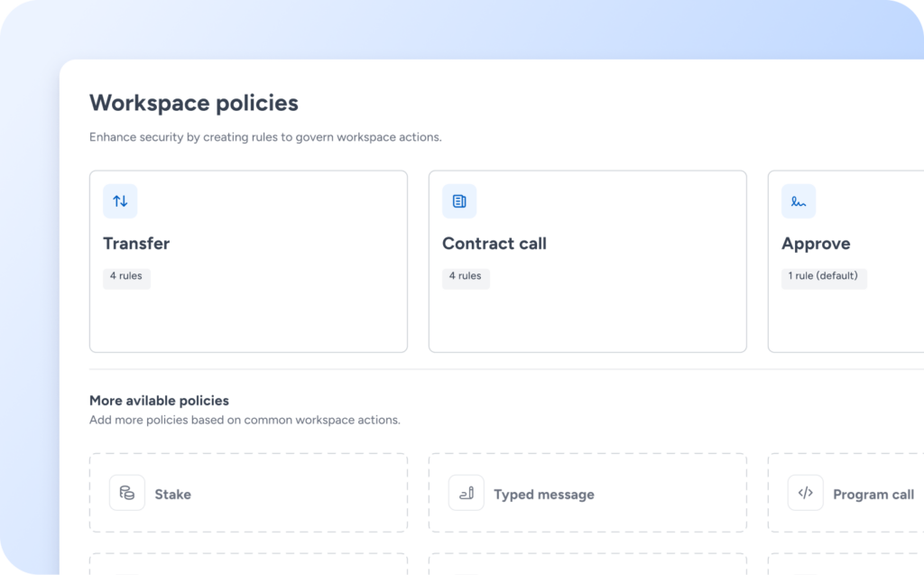Open the Transfer policy title
Viewport: 924px width, 575px height.
click(x=136, y=244)
